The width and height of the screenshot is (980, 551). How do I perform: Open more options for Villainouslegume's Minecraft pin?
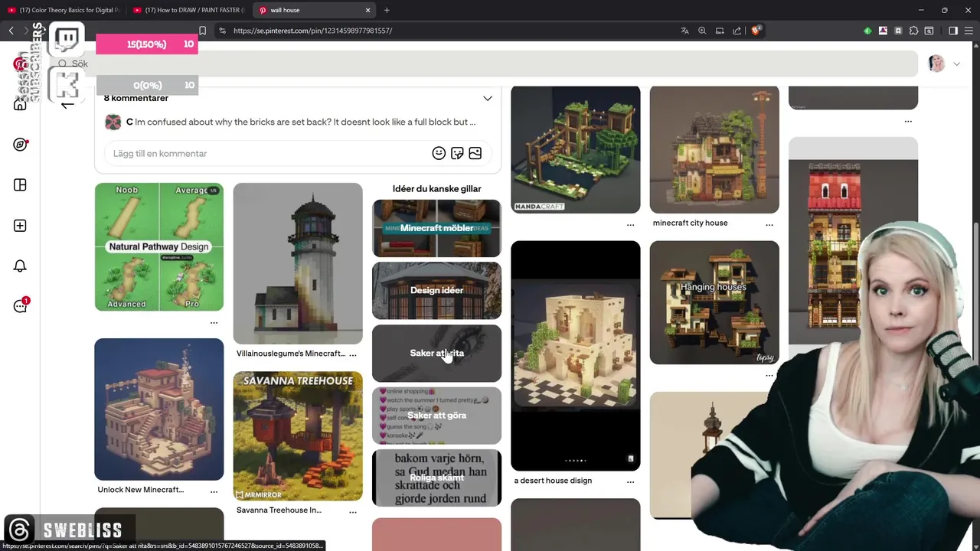pyautogui.click(x=352, y=354)
